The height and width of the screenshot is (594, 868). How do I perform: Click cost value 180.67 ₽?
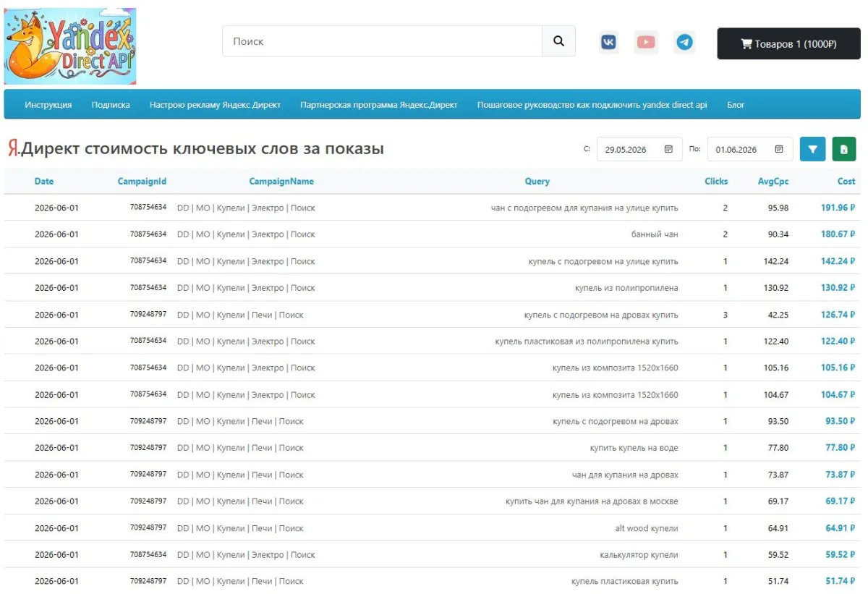coord(838,234)
